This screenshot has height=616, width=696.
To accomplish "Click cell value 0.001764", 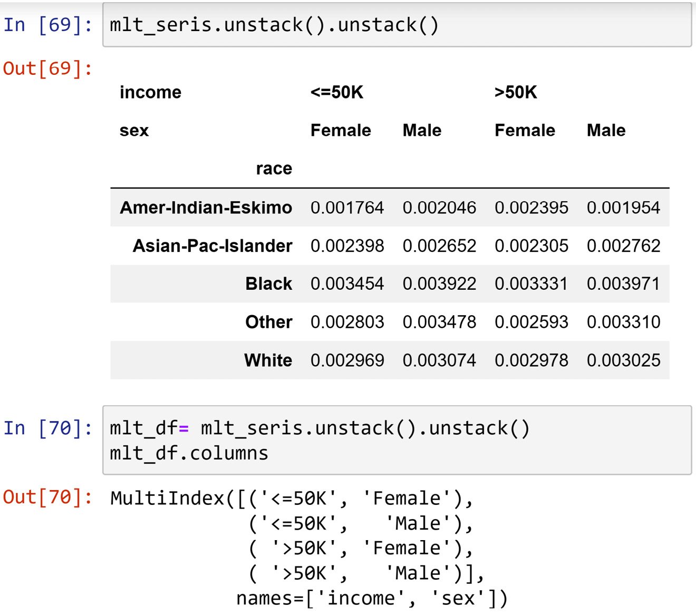I will pyautogui.click(x=347, y=207).
